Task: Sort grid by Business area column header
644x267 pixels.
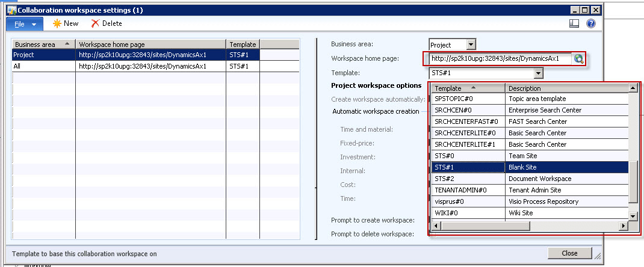Action: 43,44
